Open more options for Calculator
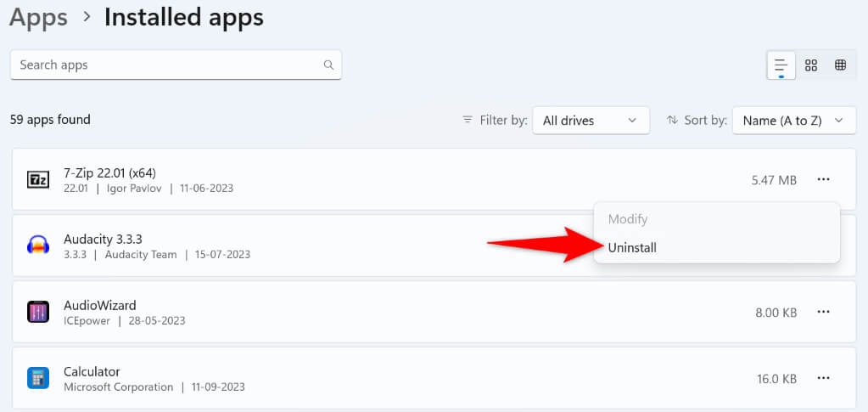The image size is (868, 412). [x=823, y=378]
